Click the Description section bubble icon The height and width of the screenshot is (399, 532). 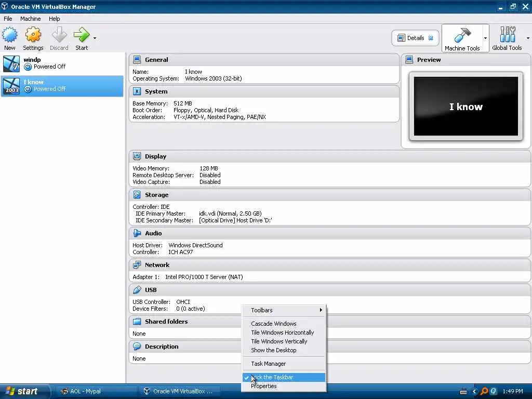pyautogui.click(x=137, y=347)
